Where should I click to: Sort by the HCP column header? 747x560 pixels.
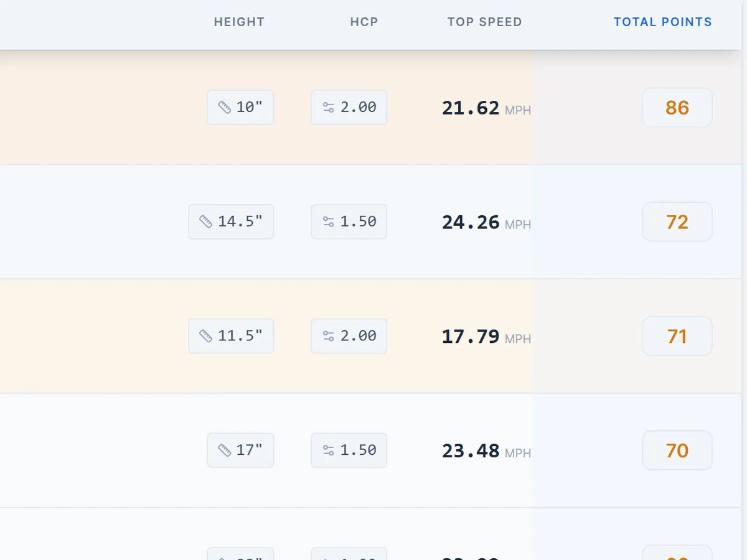(x=364, y=22)
